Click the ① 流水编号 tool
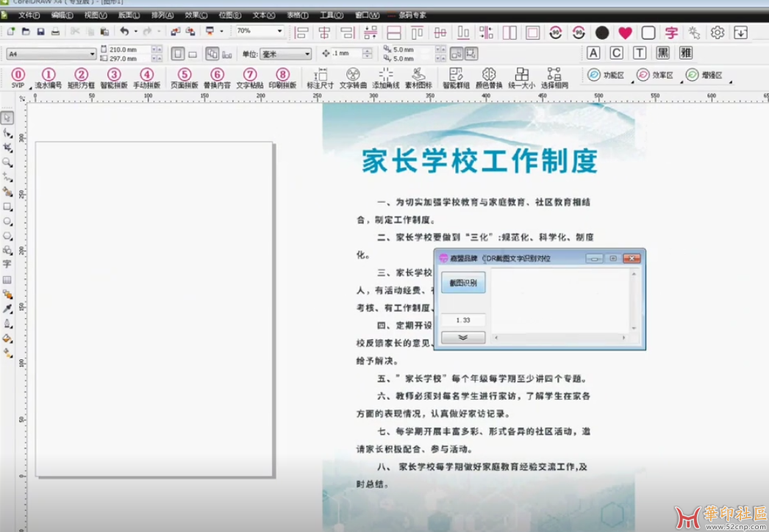769x532 pixels. pos(49,78)
